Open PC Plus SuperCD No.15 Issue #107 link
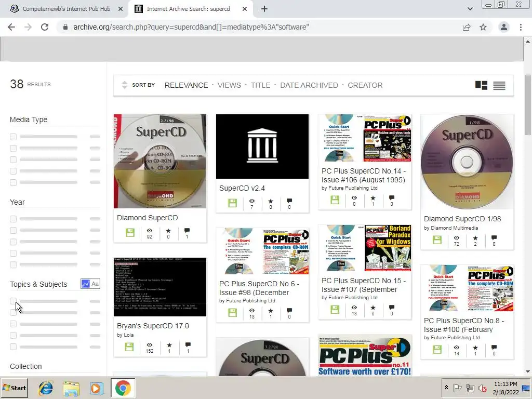The width and height of the screenshot is (532, 399). pos(363,285)
